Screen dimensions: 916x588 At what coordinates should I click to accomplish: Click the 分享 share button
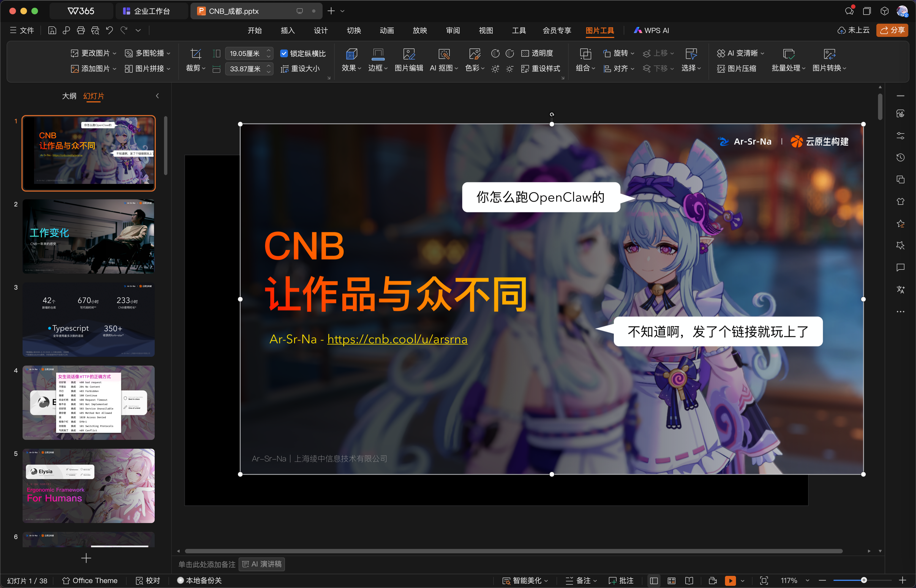(x=892, y=30)
